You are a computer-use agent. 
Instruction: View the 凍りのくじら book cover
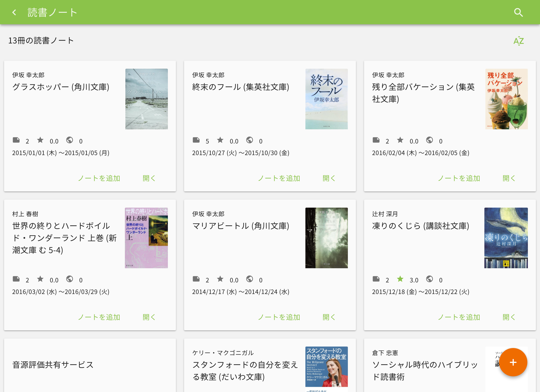point(506,237)
